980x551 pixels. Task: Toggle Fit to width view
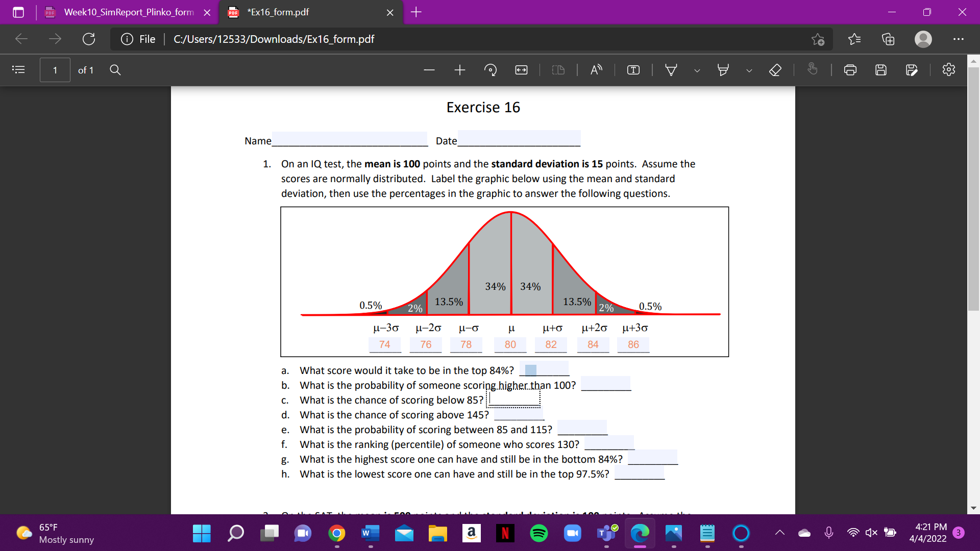point(521,70)
